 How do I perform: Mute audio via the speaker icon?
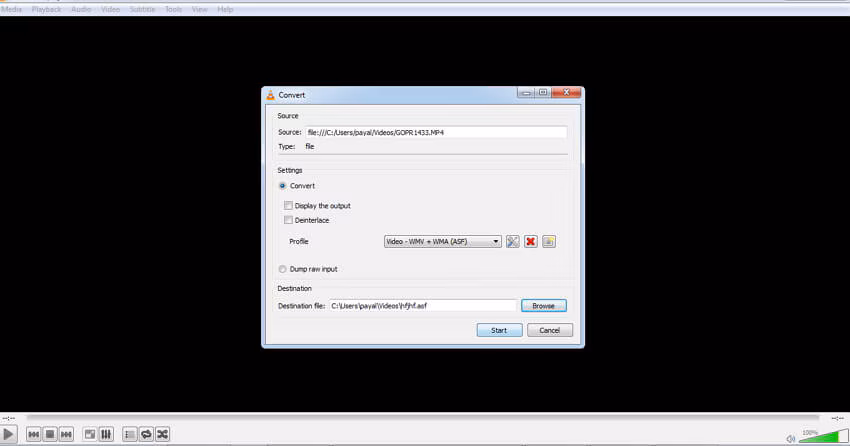coord(791,438)
